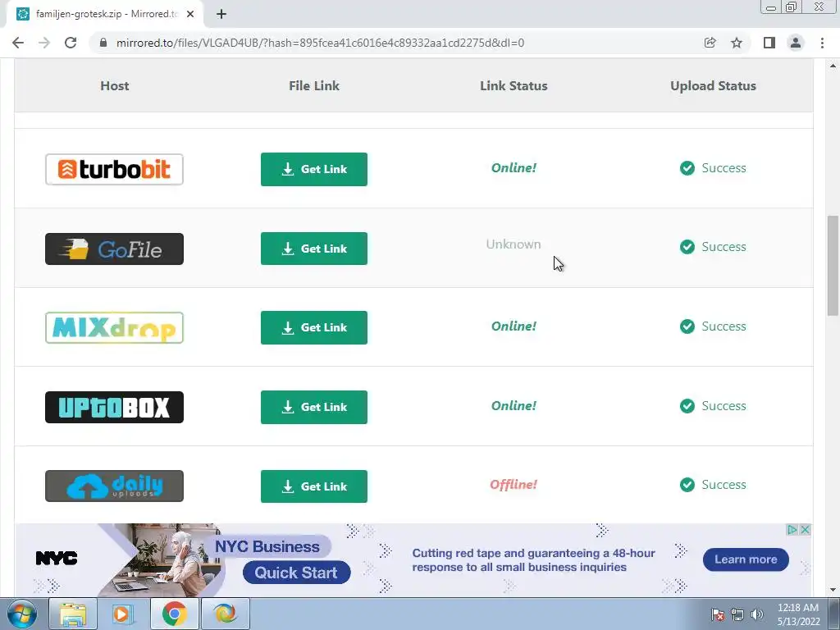Click the turbobit host logo
The image size is (840, 630).
click(114, 169)
